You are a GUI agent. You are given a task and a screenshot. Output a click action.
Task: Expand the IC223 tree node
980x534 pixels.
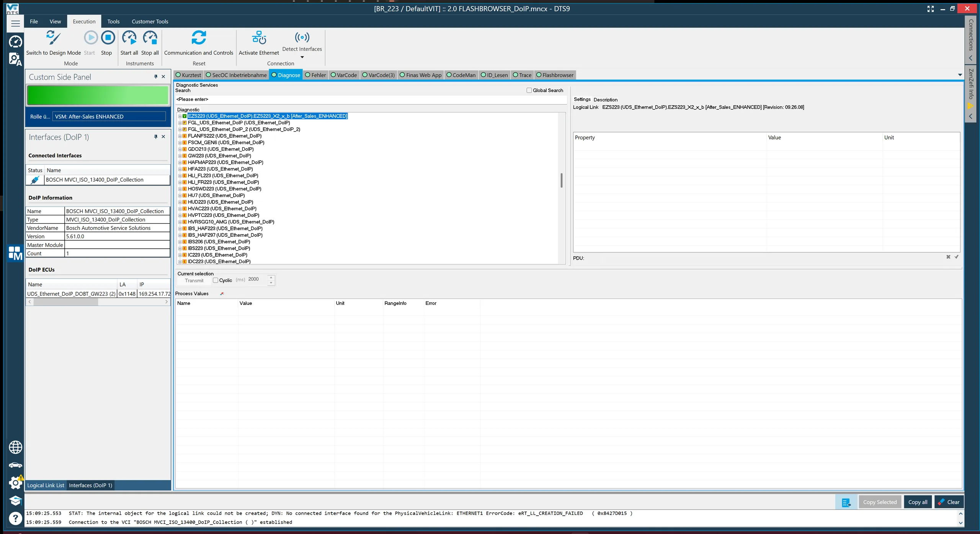[x=180, y=255]
